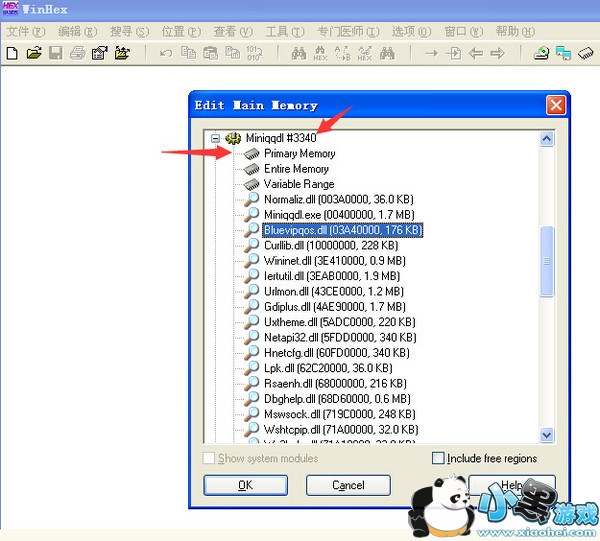The width and height of the screenshot is (600, 541).
Task: Click the Open Folder toolbar icon
Action: pos(122,53)
